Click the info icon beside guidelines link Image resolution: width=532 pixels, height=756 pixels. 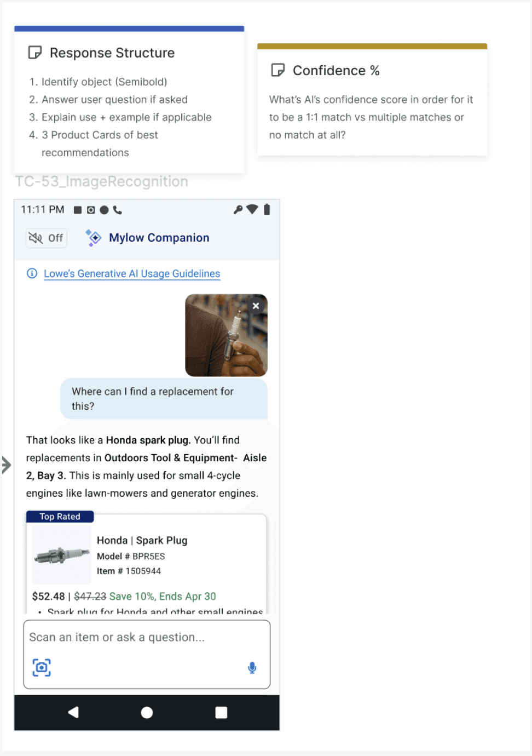[x=32, y=273]
